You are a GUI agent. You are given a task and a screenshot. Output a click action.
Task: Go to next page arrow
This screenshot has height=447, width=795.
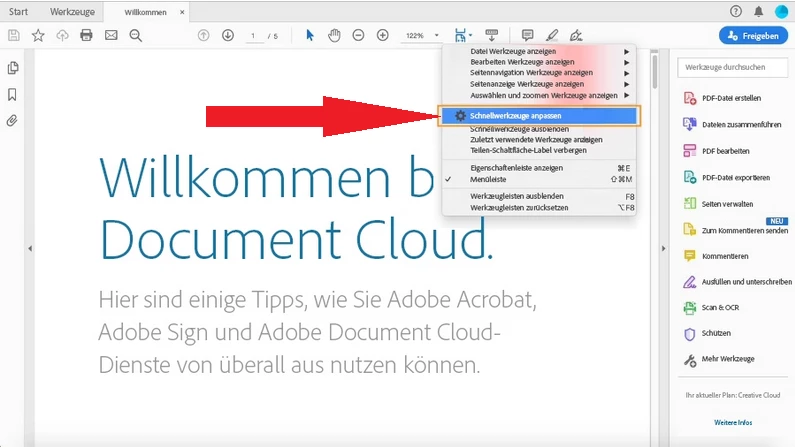coord(228,35)
